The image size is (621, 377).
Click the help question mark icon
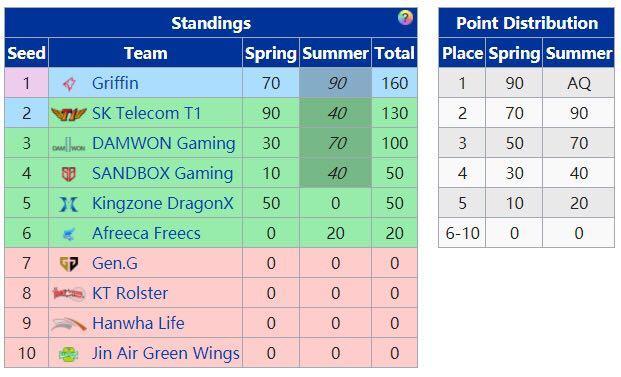coord(405,18)
